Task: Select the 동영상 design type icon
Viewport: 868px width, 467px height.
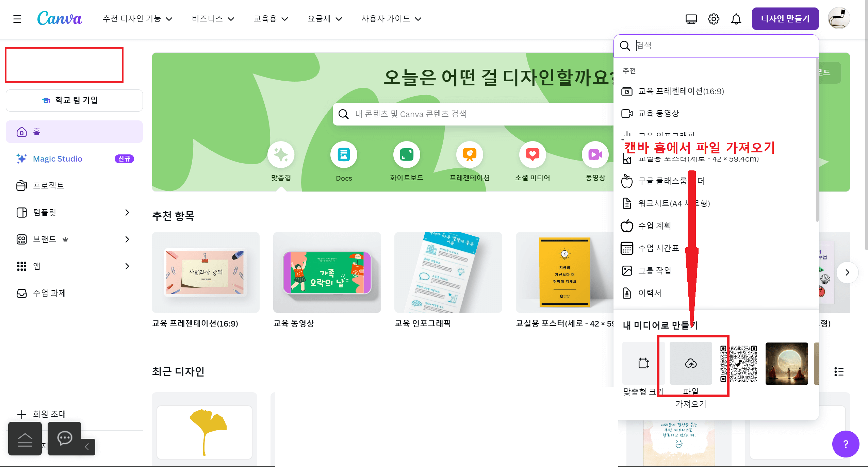Action: pos(594,155)
